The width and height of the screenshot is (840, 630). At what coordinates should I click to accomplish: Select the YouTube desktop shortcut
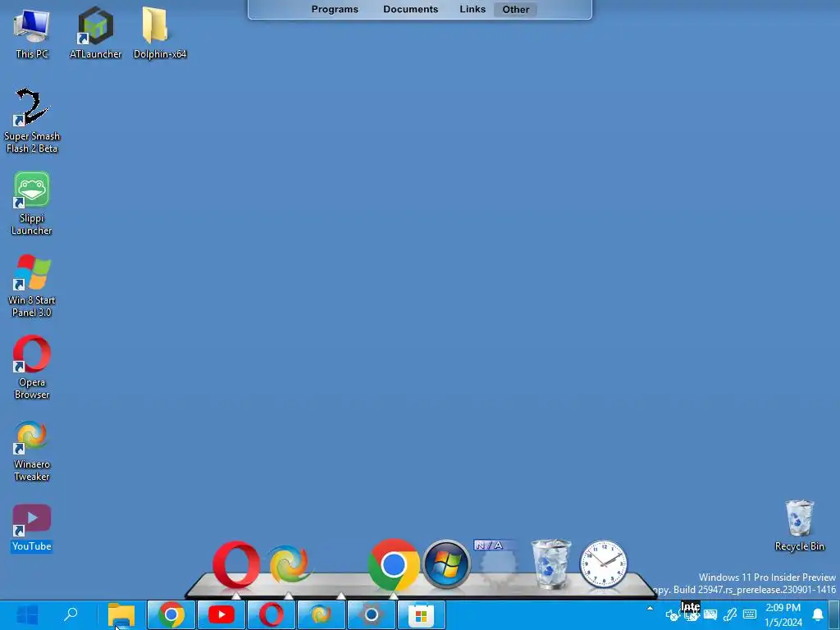[32, 528]
